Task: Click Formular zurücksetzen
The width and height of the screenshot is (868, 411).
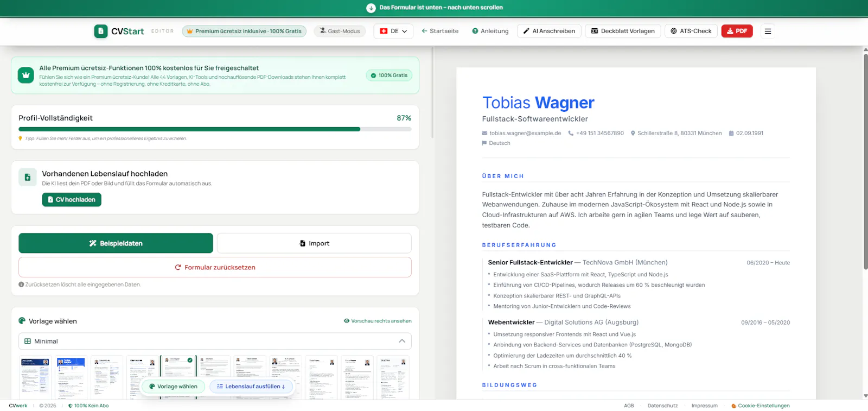Action: (215, 267)
